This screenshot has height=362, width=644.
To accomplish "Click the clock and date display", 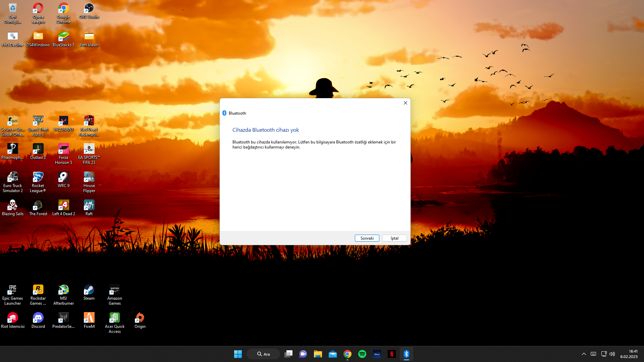I will pos(629,354).
